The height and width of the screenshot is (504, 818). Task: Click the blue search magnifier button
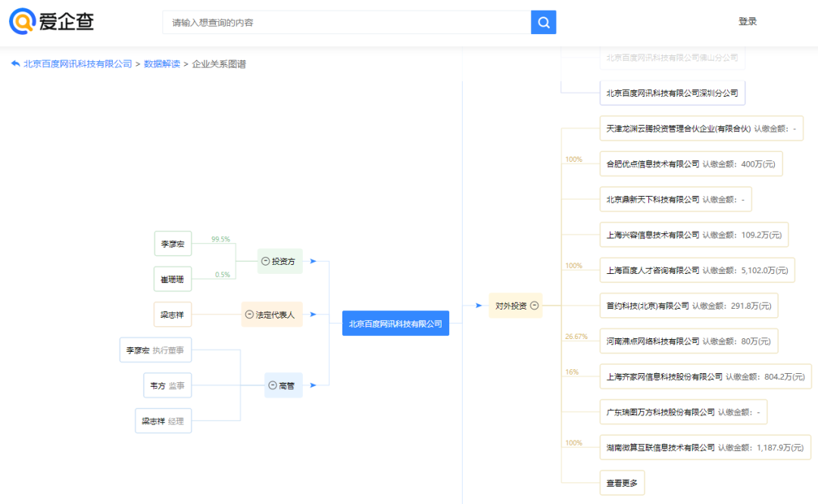click(543, 23)
